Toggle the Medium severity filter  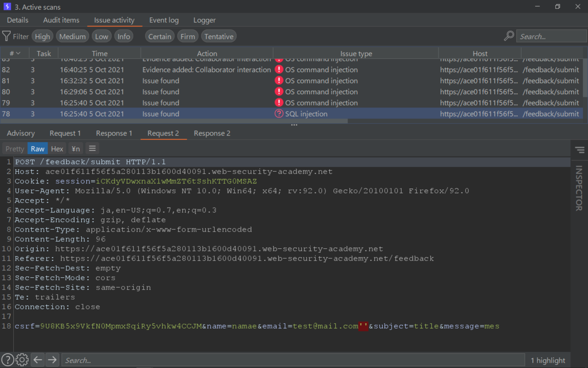pos(73,36)
